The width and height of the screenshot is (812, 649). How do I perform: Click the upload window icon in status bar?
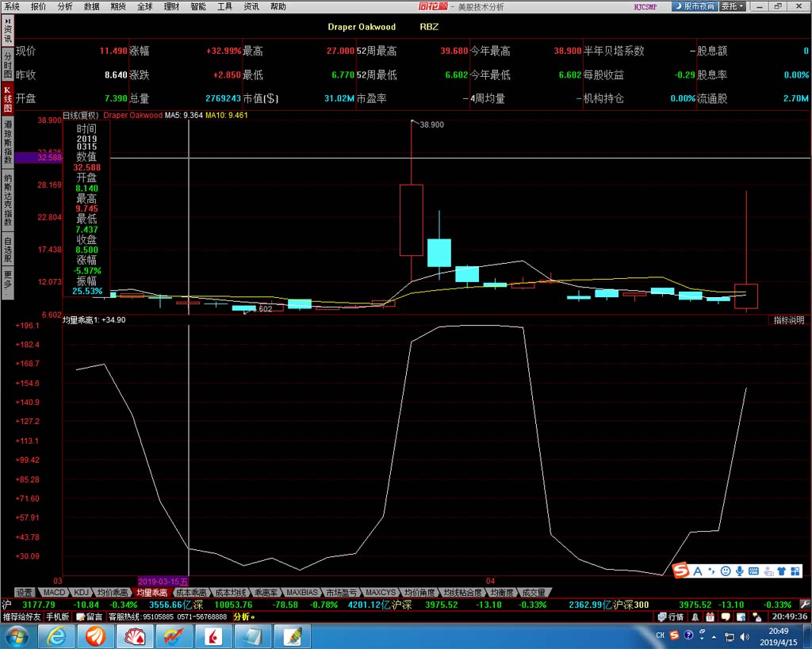pyautogui.click(x=741, y=617)
